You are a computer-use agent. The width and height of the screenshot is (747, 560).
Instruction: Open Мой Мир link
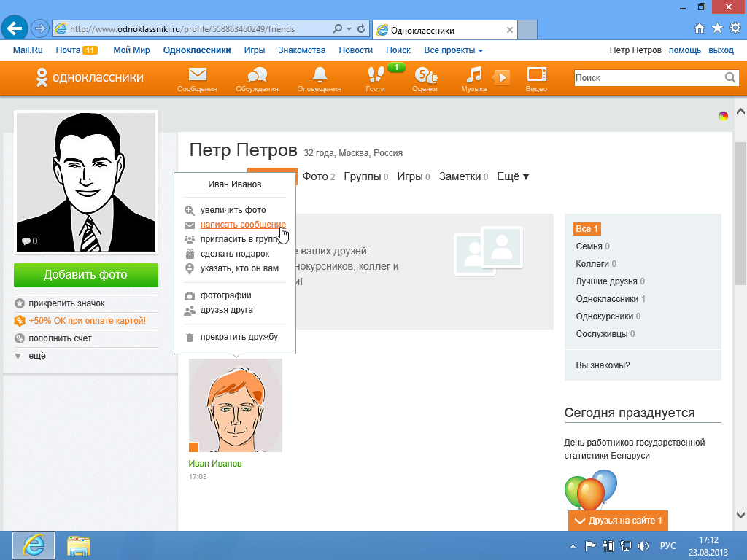pos(131,50)
